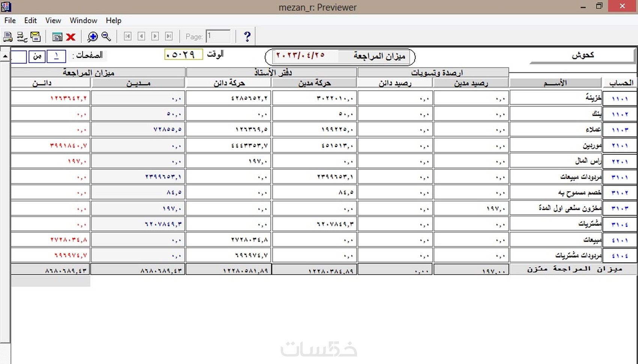The width and height of the screenshot is (638, 364).
Task: Click the vertical scrollbar track
Action: [5, 202]
